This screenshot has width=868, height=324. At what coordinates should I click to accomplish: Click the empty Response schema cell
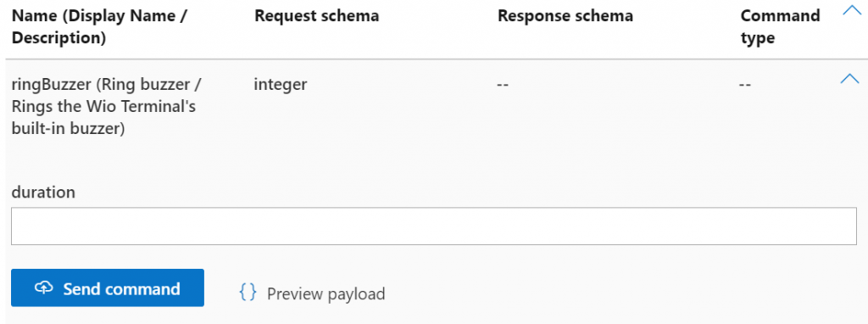click(x=503, y=86)
